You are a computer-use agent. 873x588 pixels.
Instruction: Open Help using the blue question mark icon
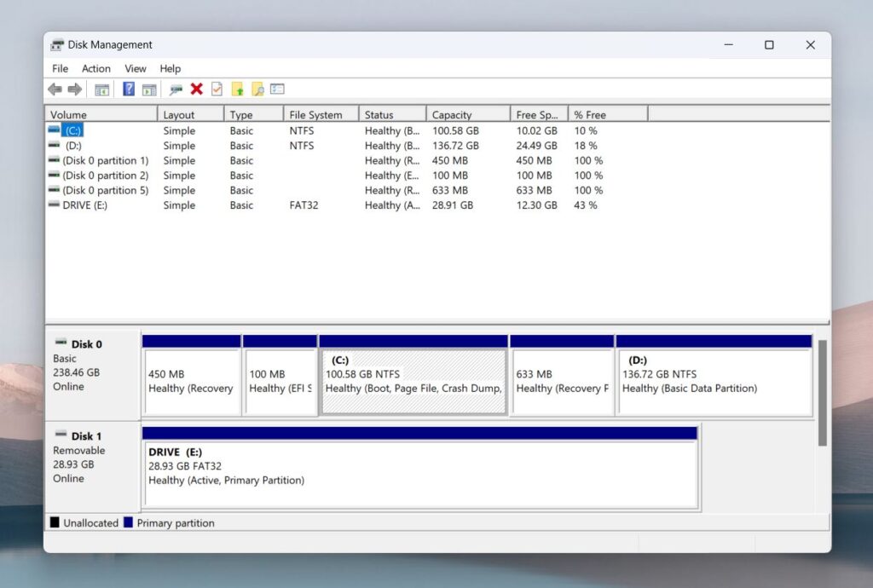pos(128,89)
